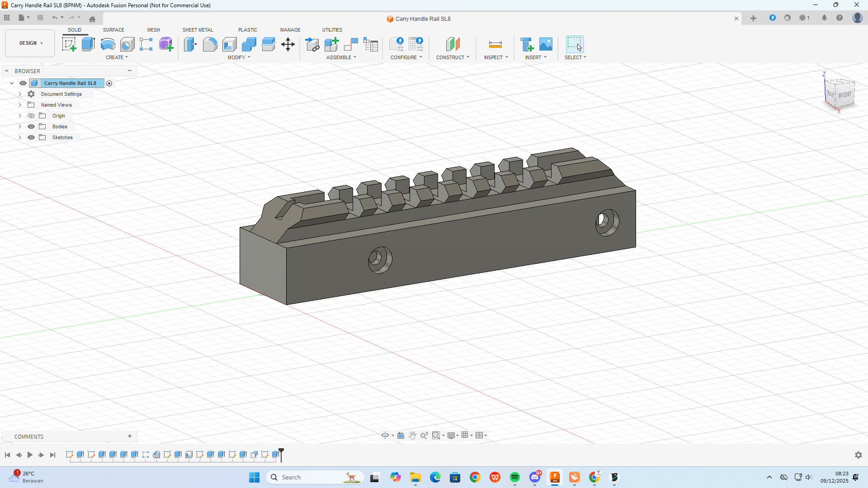
Task: Click the Measure tool icon
Action: (x=495, y=44)
